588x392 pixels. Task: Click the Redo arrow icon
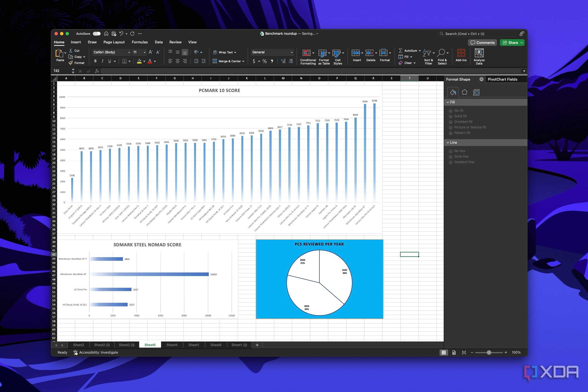click(132, 34)
